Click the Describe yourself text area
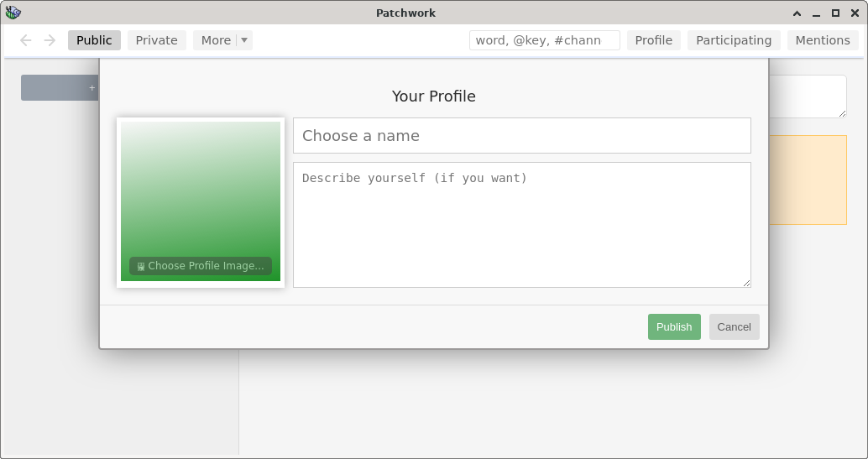This screenshot has height=459, width=868. (x=522, y=225)
